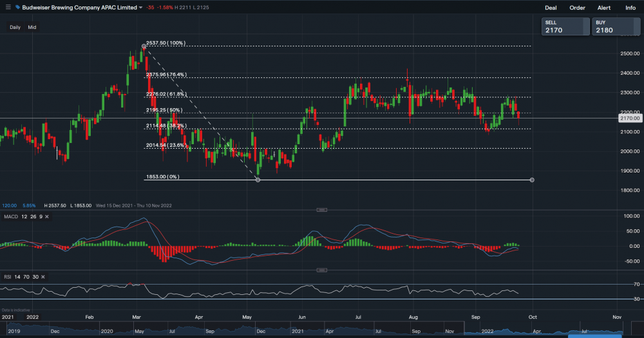Show the Info tab

tap(630, 8)
